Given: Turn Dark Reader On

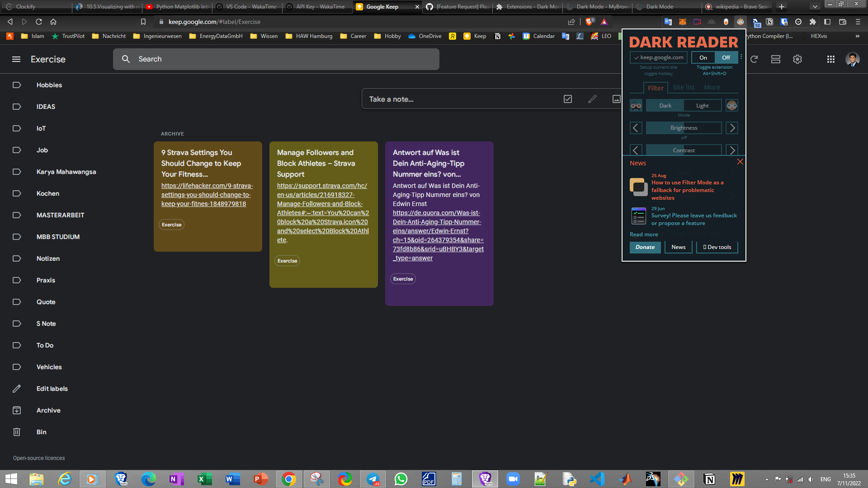Looking at the screenshot, I should click(x=703, y=57).
